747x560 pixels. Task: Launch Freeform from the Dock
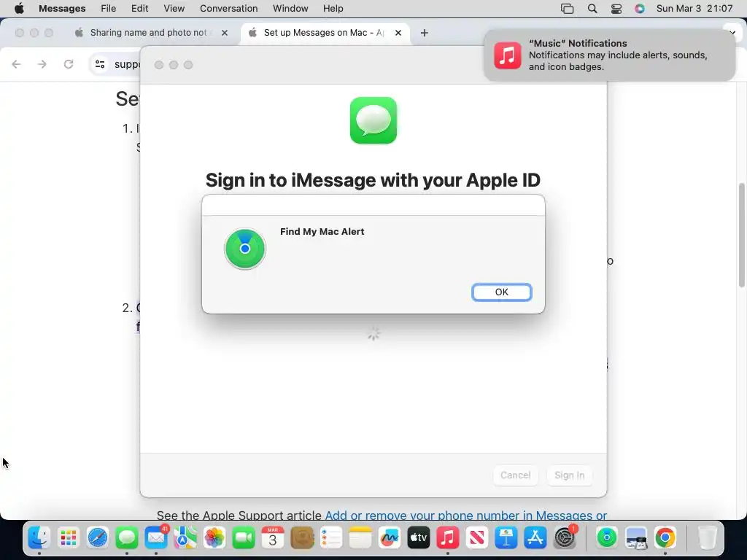(390, 538)
